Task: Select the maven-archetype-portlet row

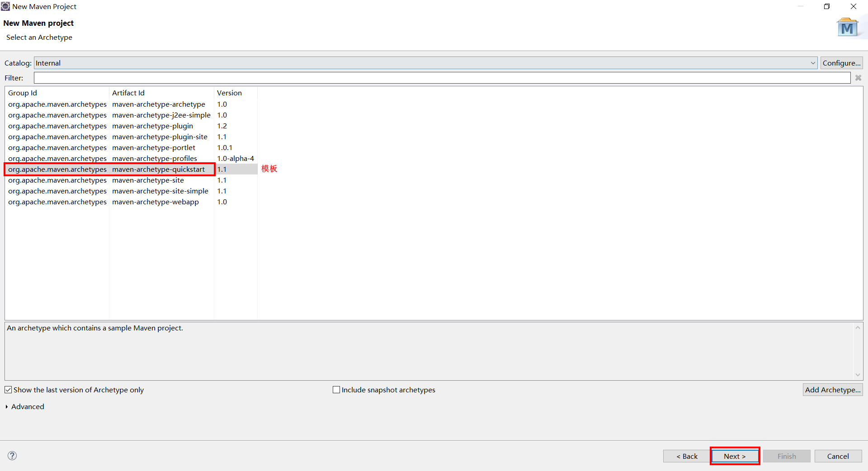Action: [x=131, y=147]
